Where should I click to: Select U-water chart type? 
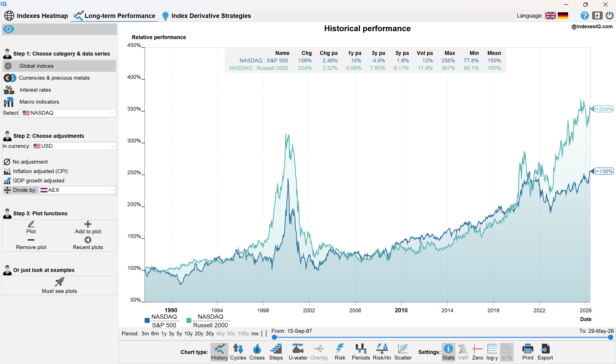click(x=298, y=352)
